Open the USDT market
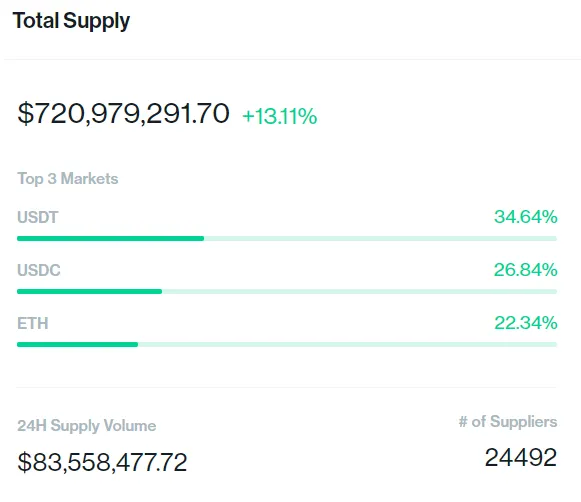The height and width of the screenshot is (502, 581). (38, 217)
